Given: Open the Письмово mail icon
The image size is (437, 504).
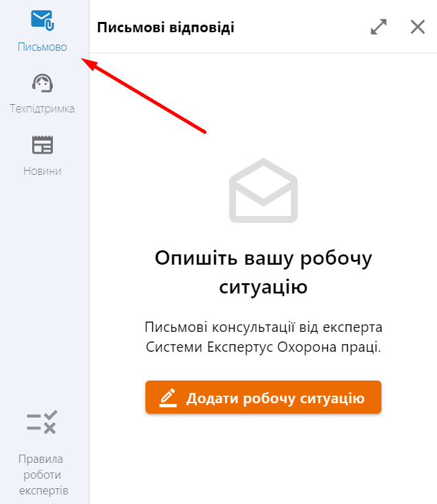Looking at the screenshot, I should click(x=43, y=21).
